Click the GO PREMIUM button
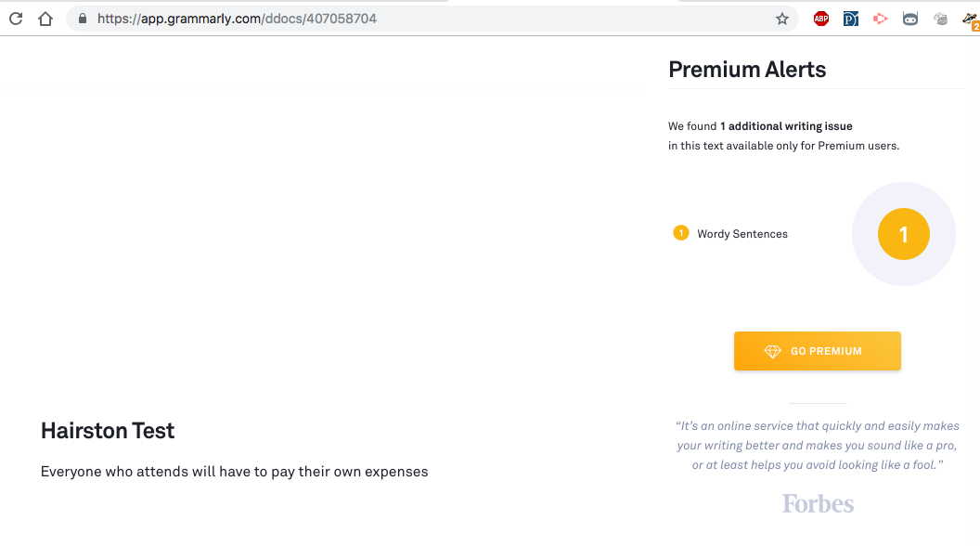This screenshot has width=980, height=546. click(817, 351)
